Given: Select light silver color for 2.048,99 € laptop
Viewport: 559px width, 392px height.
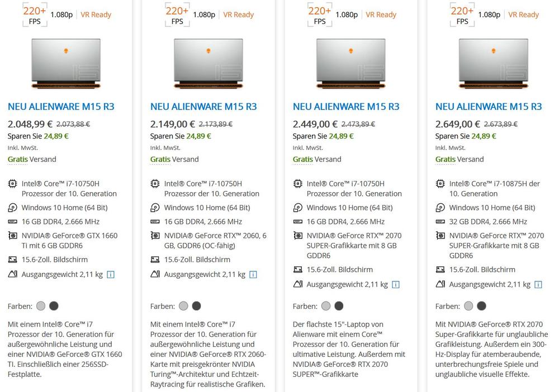Looking at the screenshot, I should (x=41, y=306).
